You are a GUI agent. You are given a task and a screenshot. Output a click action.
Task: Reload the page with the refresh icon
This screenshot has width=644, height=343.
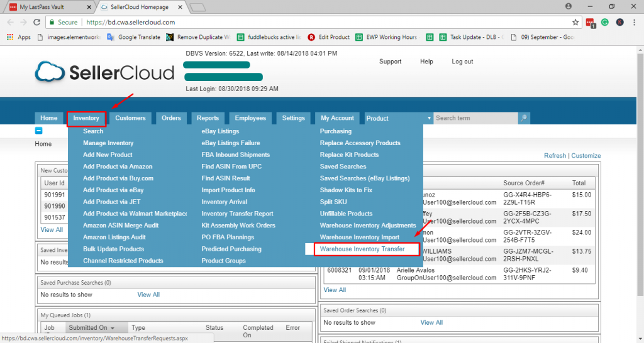point(37,22)
